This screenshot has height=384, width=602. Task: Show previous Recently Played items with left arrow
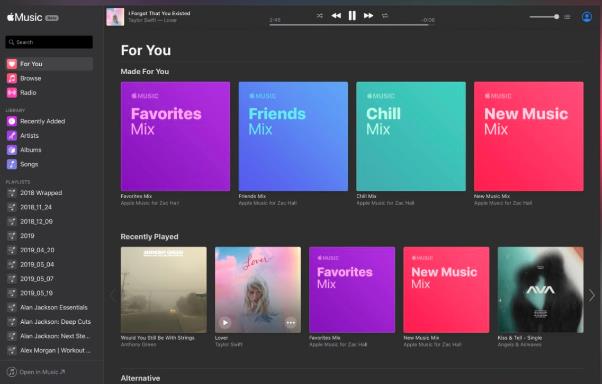coord(112,295)
